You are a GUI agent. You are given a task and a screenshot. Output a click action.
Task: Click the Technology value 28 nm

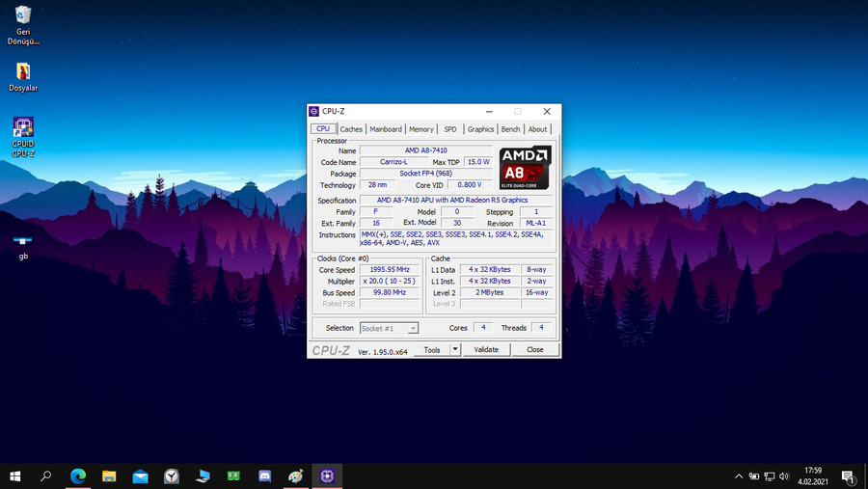(x=377, y=185)
